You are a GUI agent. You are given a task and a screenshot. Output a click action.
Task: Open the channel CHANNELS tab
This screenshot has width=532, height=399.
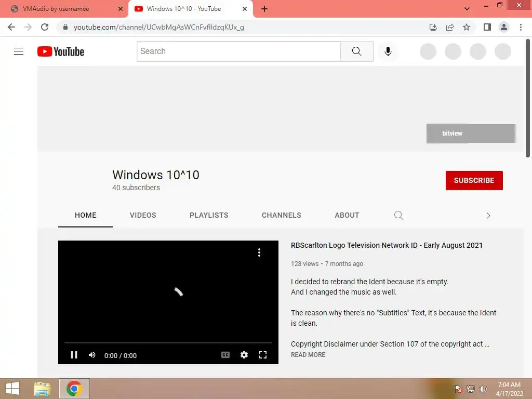pos(281,215)
